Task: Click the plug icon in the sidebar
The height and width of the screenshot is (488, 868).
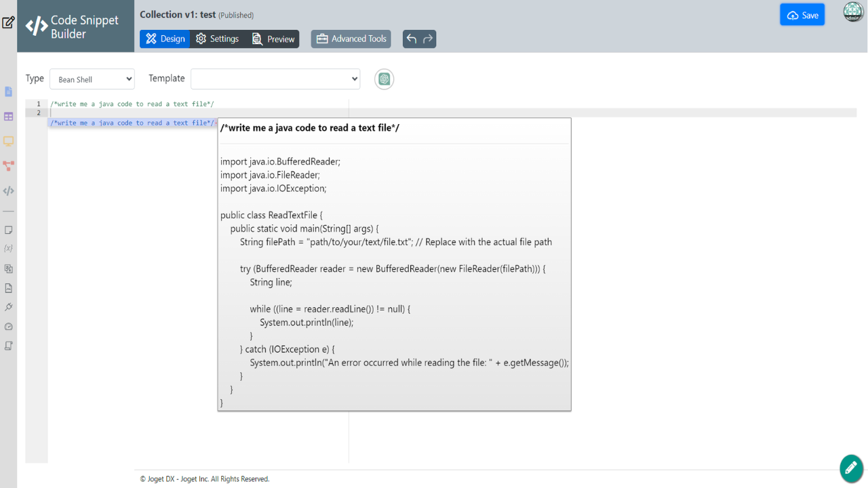Action: click(x=9, y=307)
